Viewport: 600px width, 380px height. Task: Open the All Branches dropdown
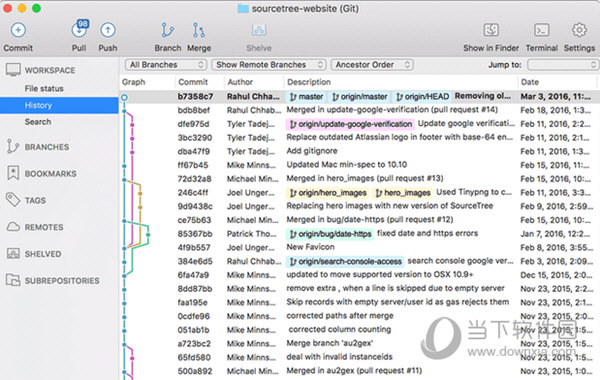pyautogui.click(x=165, y=65)
